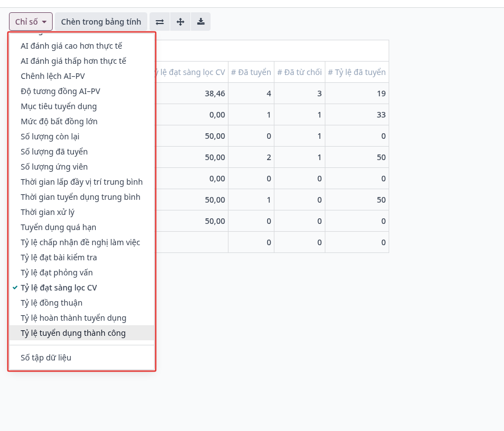Select Số lượng còn lại option
The height and width of the screenshot is (431, 504).
click(82, 137)
